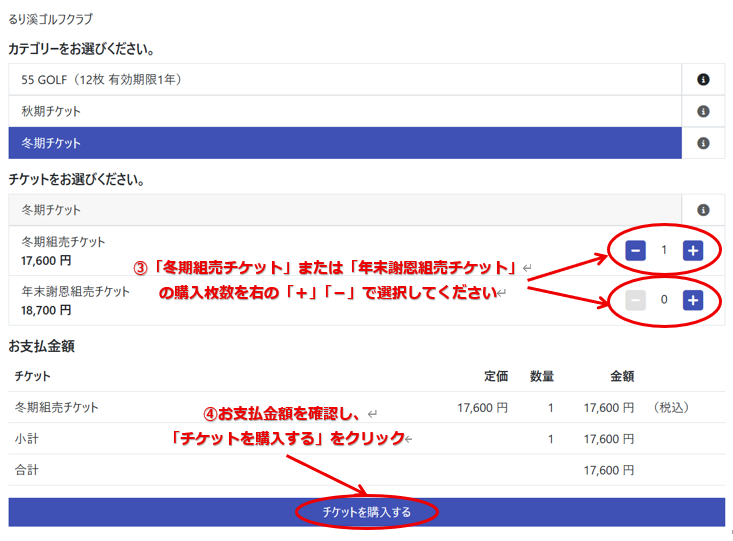Open info icon for 55 GOLF category

[x=703, y=79]
